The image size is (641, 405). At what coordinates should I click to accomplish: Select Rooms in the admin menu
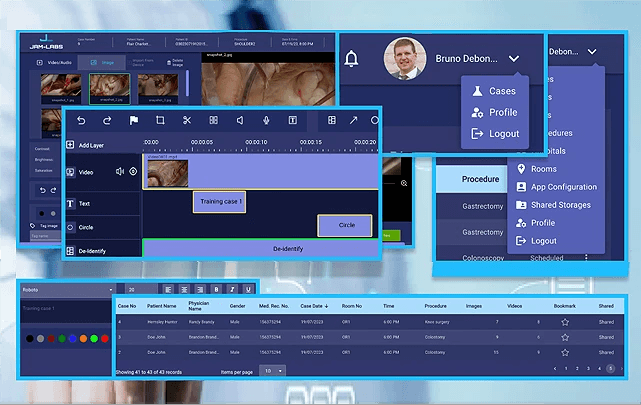(x=536, y=169)
